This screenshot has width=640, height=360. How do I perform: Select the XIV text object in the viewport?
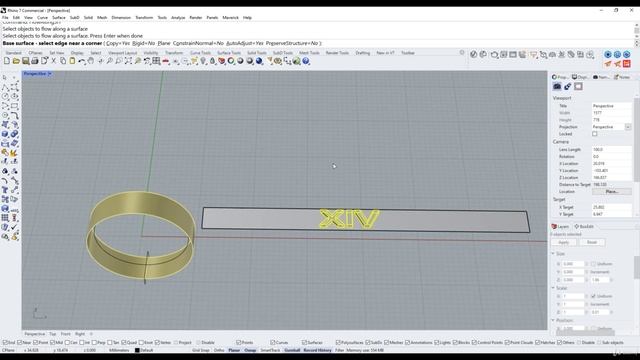[349, 219]
